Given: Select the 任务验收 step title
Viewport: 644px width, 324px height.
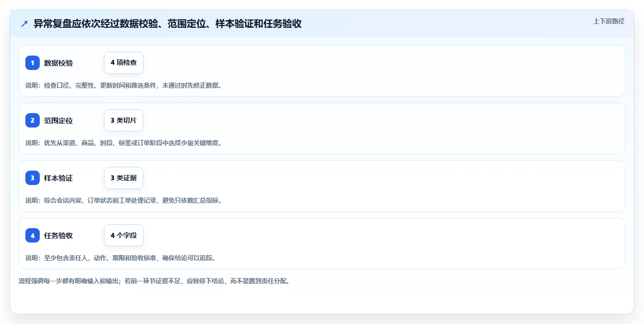Looking at the screenshot, I should [x=58, y=235].
